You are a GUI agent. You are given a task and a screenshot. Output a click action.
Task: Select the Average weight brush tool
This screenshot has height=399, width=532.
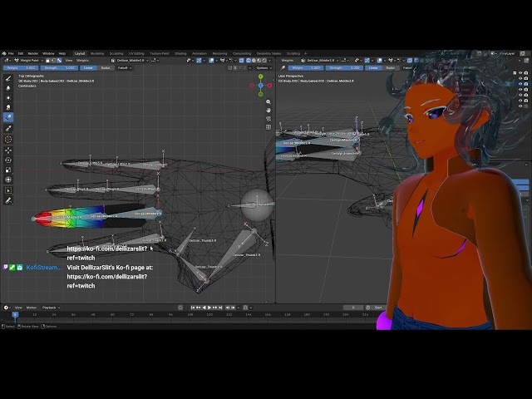8,98
